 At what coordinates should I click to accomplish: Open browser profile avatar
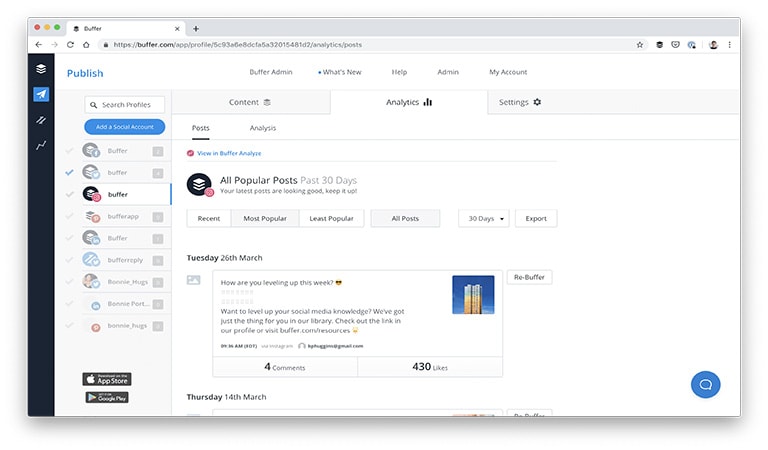[x=714, y=45]
